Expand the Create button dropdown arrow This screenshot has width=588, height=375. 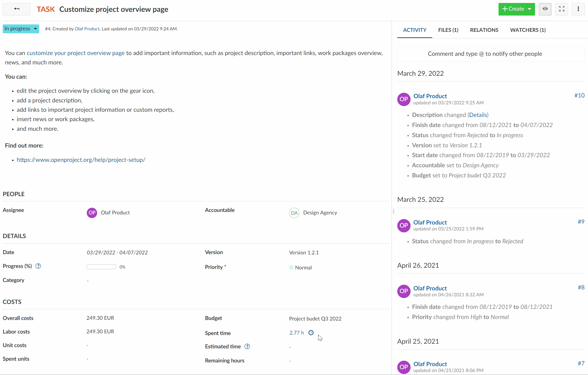click(530, 9)
